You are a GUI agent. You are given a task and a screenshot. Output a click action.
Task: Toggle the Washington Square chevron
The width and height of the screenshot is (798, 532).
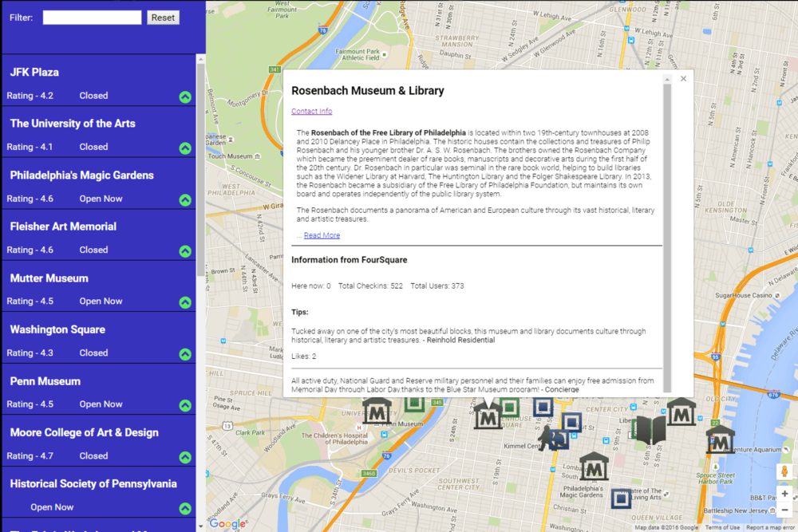pos(185,354)
